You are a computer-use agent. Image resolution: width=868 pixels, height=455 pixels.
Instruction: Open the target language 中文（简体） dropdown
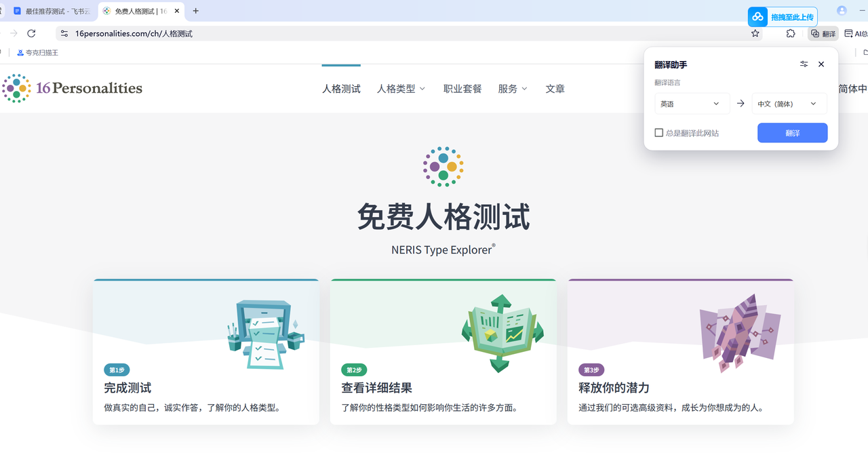789,104
